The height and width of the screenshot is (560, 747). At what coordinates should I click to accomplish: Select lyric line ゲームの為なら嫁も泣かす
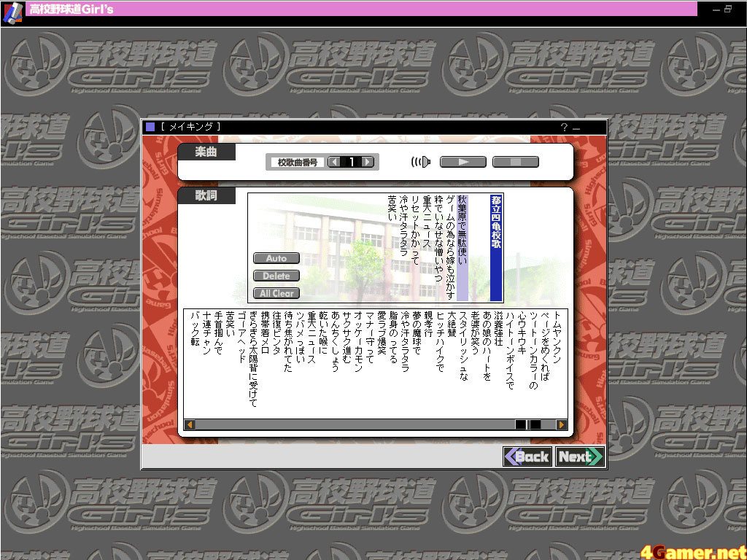pyautogui.click(x=451, y=246)
